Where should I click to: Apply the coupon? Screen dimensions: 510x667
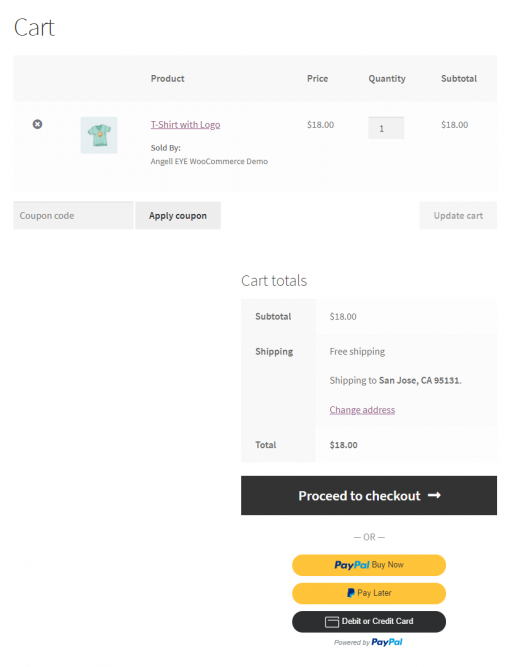178,216
